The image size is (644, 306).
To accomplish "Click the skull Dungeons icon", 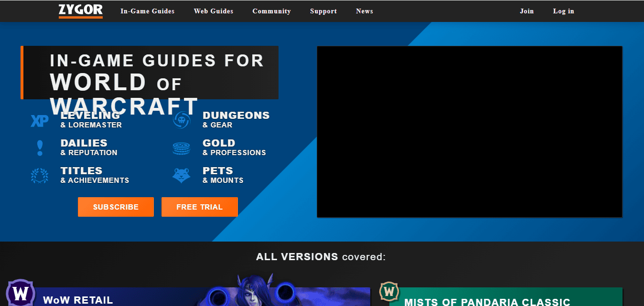I will pos(182,119).
